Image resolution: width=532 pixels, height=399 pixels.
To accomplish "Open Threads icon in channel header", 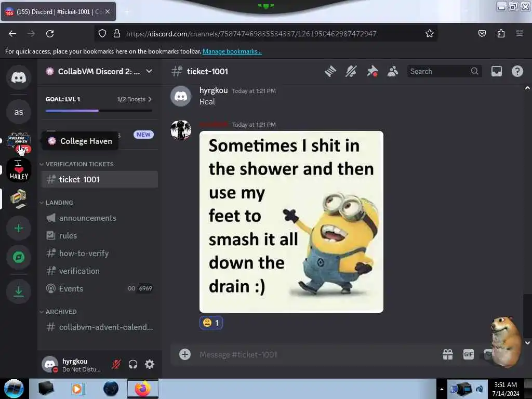I will (x=330, y=71).
